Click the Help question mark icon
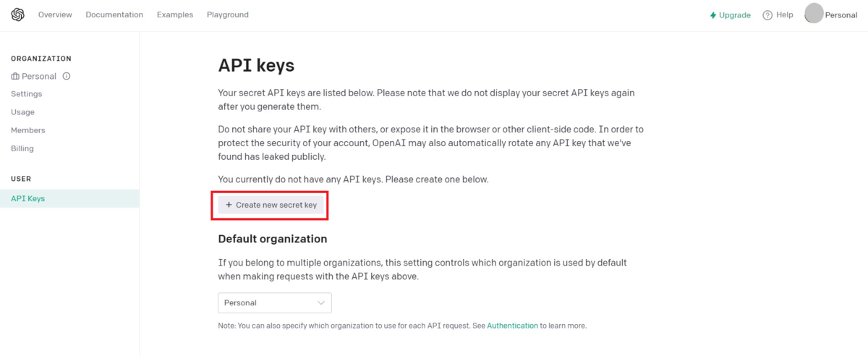 click(x=767, y=15)
